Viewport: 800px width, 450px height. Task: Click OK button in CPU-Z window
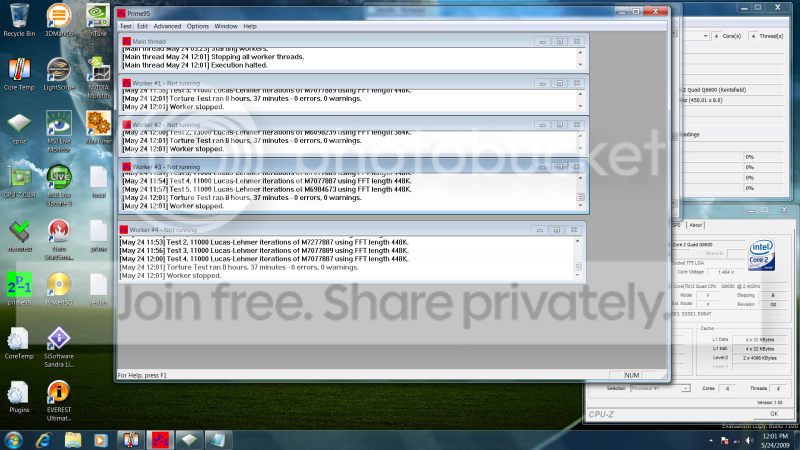773,414
